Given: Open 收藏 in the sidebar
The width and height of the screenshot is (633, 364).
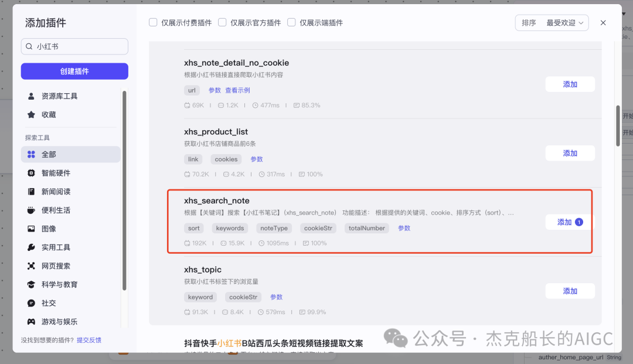Looking at the screenshot, I should 71,115.
